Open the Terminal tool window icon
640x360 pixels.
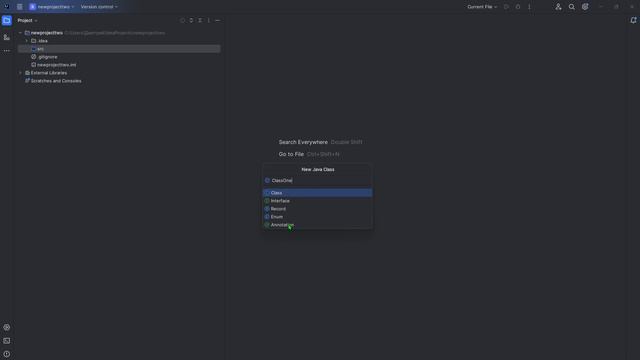pyautogui.click(x=7, y=341)
